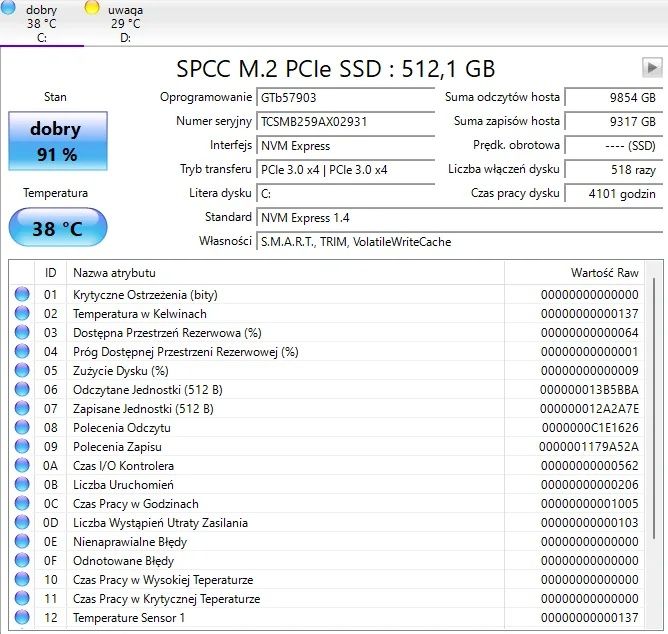Click the Tryb transferu field PCIe 3.0 x4
This screenshot has height=634, width=668.
(346, 170)
